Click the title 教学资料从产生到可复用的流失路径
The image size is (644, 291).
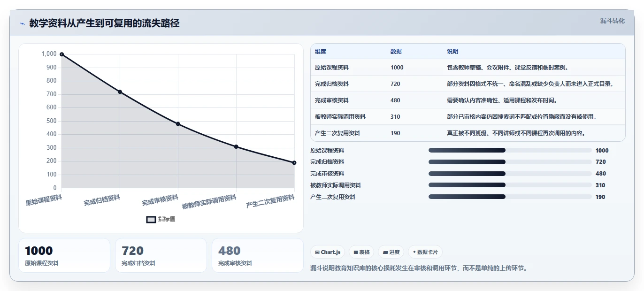pos(104,23)
